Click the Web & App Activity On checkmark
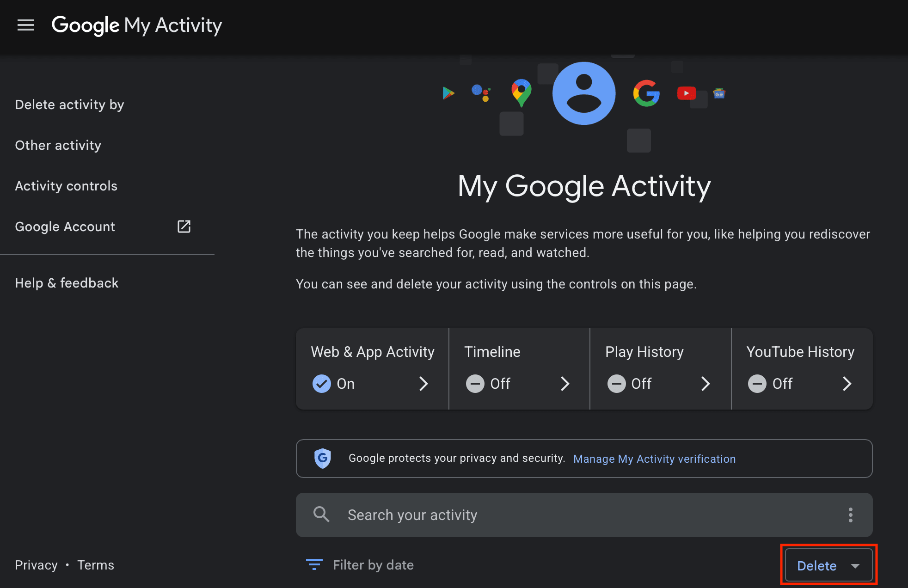 [x=322, y=384]
